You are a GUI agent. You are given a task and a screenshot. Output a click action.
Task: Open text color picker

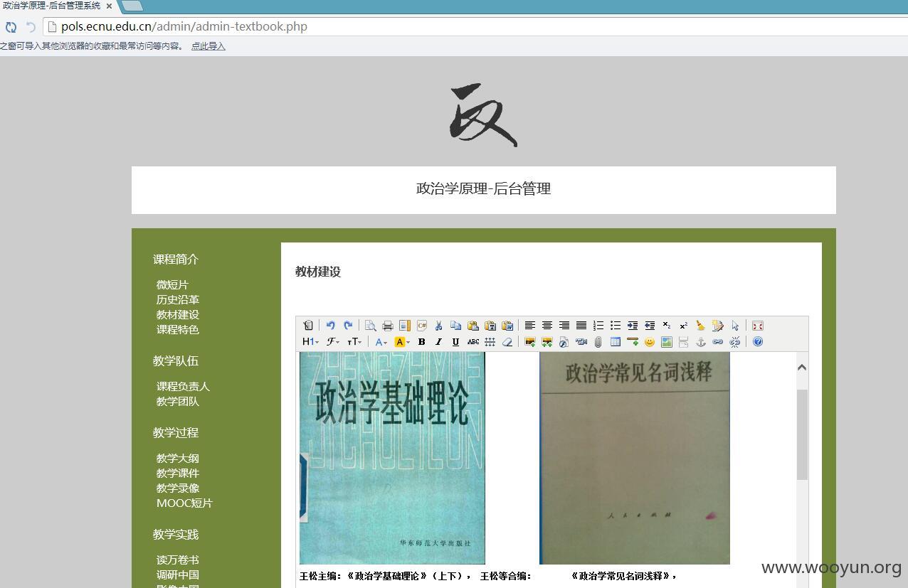382,342
